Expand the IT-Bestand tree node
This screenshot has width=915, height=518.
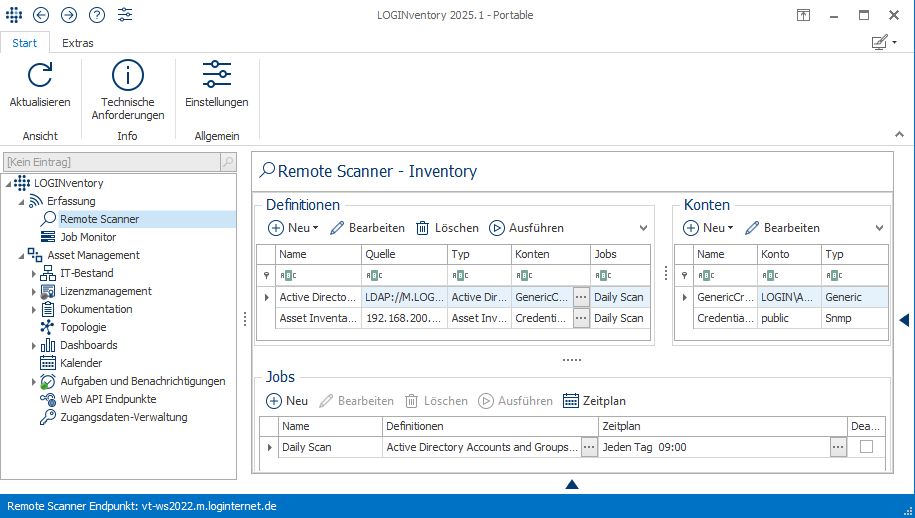coord(33,273)
